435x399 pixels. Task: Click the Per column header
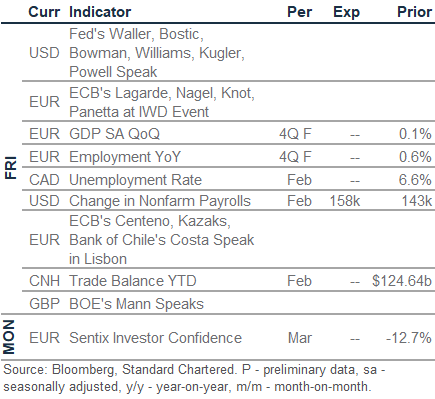click(x=299, y=12)
